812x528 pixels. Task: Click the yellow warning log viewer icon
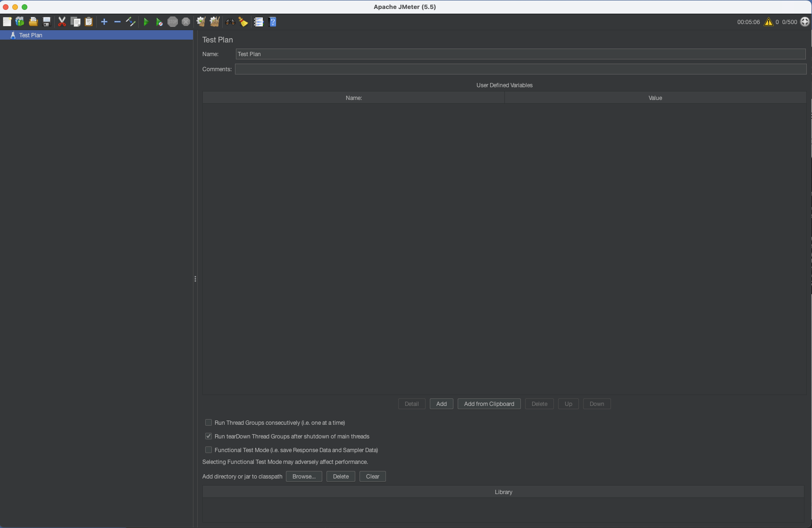[x=769, y=22]
